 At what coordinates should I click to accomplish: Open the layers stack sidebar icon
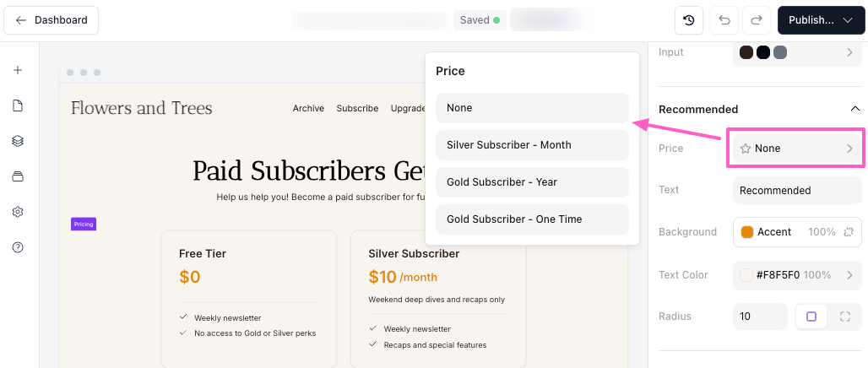point(18,141)
